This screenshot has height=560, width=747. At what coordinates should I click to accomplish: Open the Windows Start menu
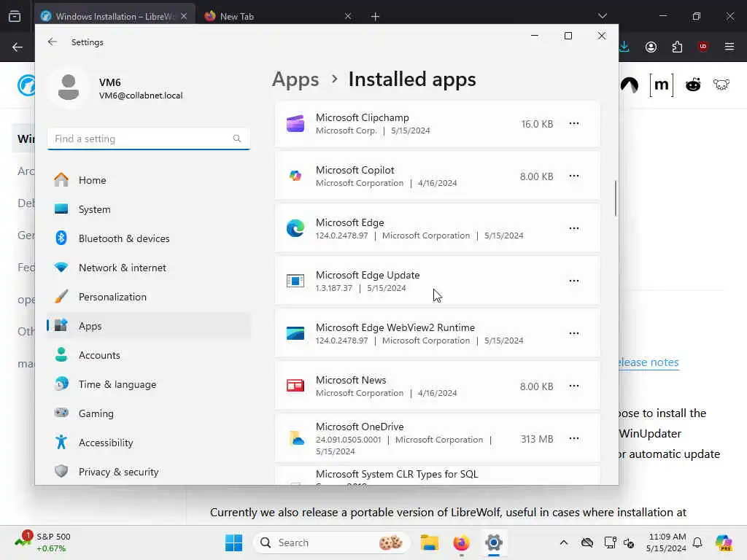(x=234, y=542)
